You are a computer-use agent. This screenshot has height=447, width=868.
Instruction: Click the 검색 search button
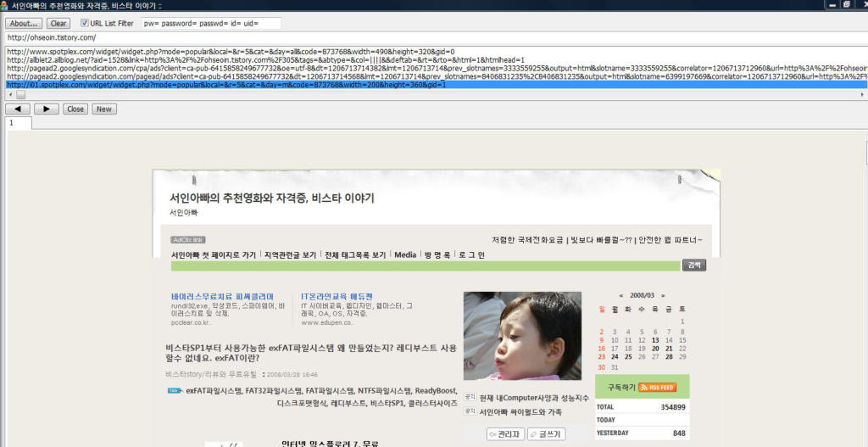tap(693, 265)
